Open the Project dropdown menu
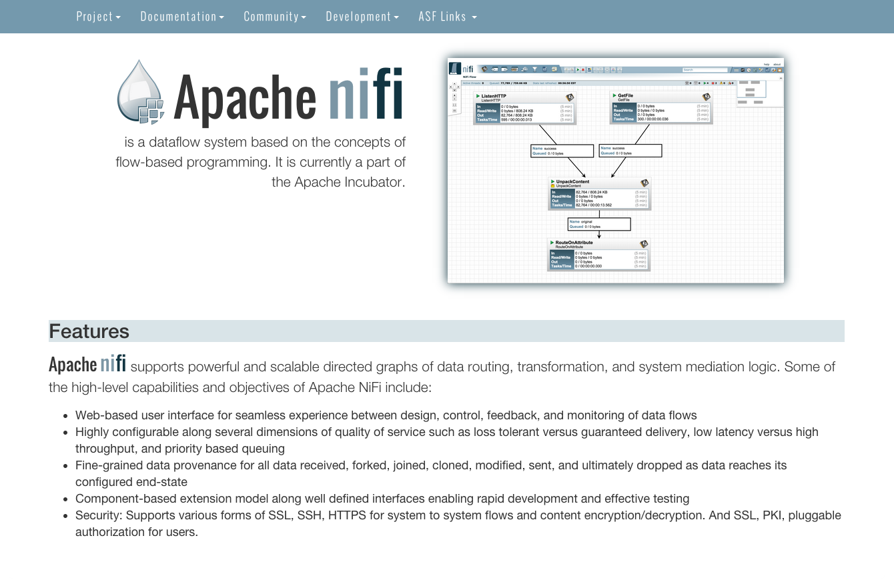 click(99, 17)
